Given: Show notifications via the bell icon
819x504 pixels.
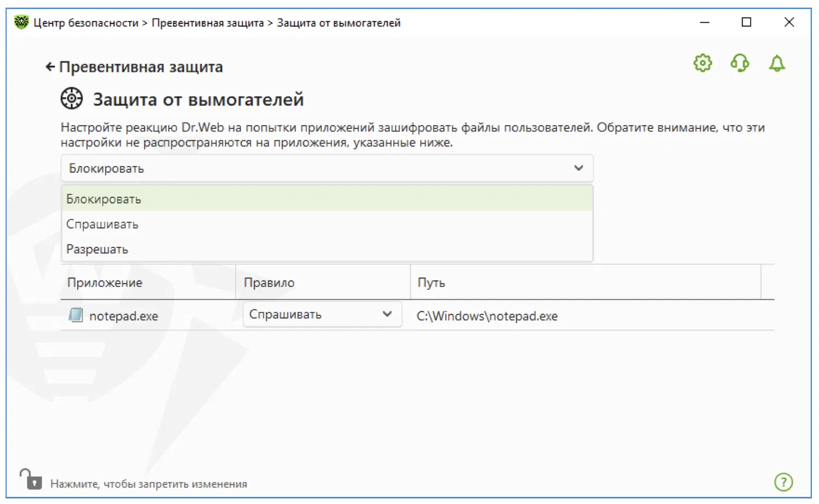Looking at the screenshot, I should [x=777, y=63].
